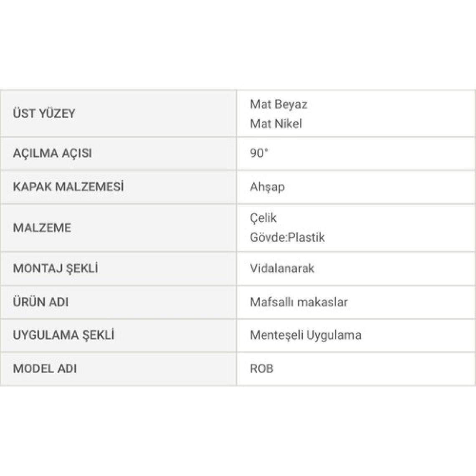Select the Mat Nikel surface value
The width and height of the screenshot is (476, 476).
click(x=276, y=124)
